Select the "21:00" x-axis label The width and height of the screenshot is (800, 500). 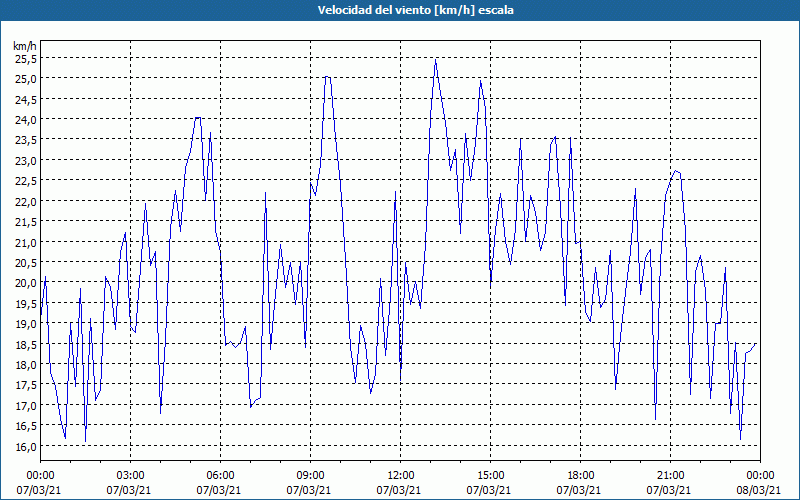670,476
